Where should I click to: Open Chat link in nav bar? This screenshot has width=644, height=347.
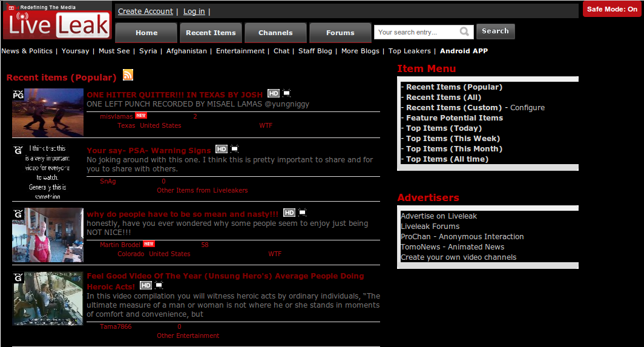click(281, 51)
